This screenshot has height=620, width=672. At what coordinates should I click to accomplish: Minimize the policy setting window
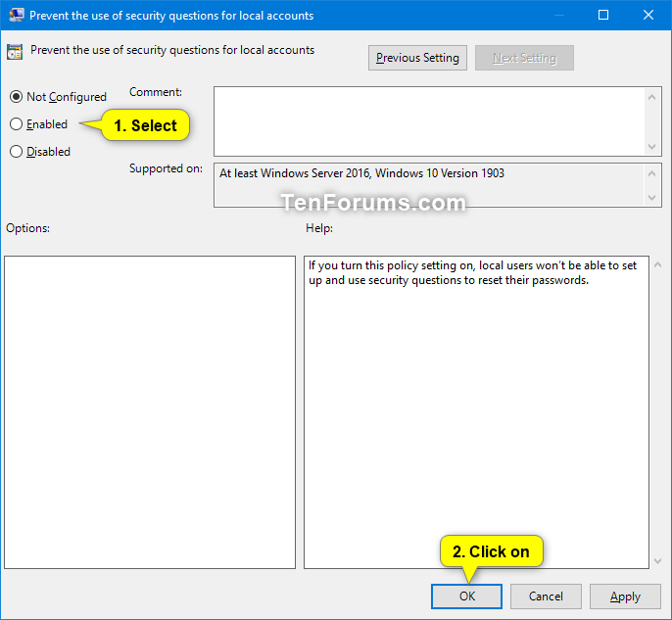(x=558, y=16)
